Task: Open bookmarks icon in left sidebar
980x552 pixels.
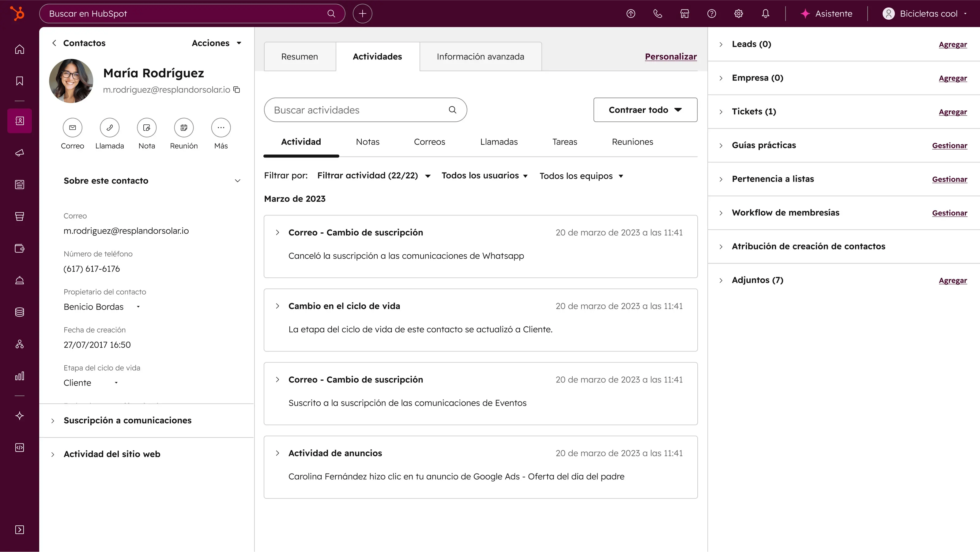Action: [19, 81]
